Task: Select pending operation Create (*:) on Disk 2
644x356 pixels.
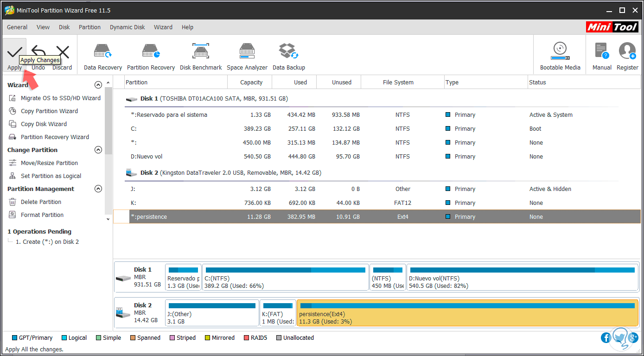Action: point(47,242)
